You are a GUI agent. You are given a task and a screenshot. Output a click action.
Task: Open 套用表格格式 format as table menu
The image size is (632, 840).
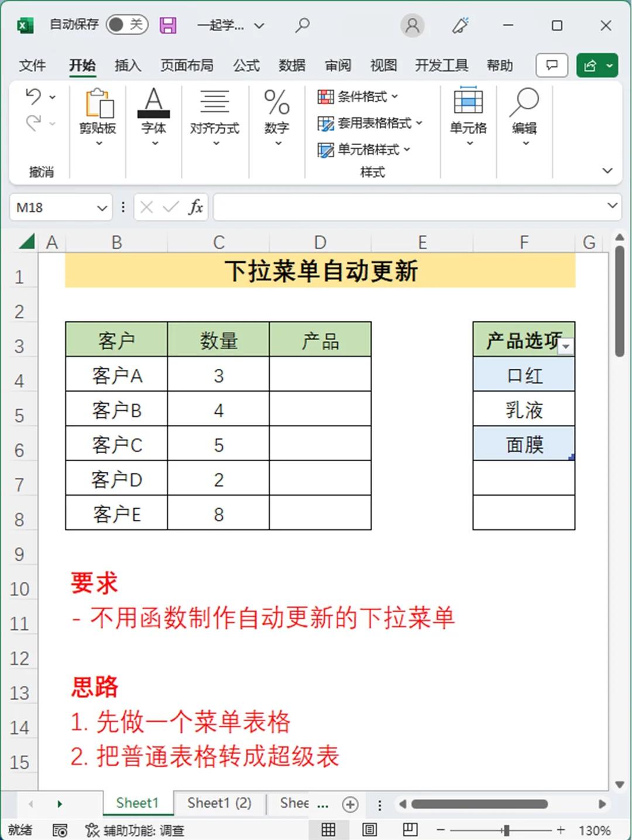tap(369, 123)
